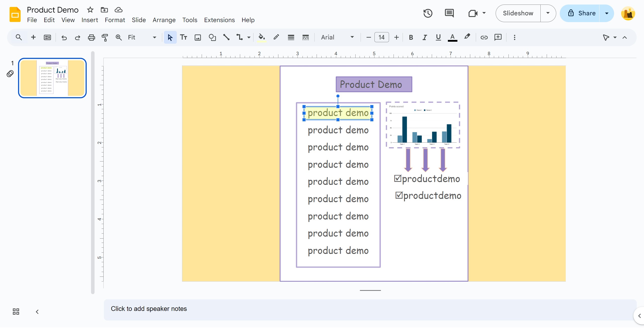Toggle Bold formatting

point(411,37)
